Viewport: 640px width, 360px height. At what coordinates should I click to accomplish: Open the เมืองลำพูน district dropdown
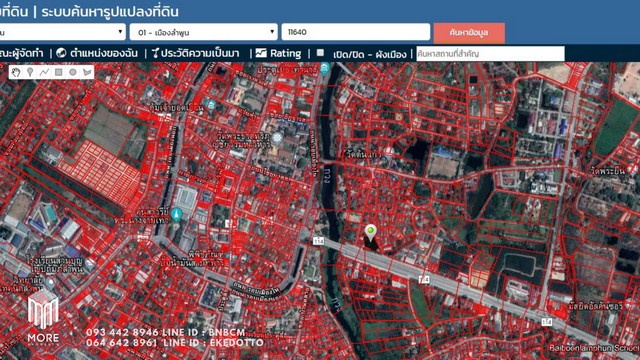point(204,32)
